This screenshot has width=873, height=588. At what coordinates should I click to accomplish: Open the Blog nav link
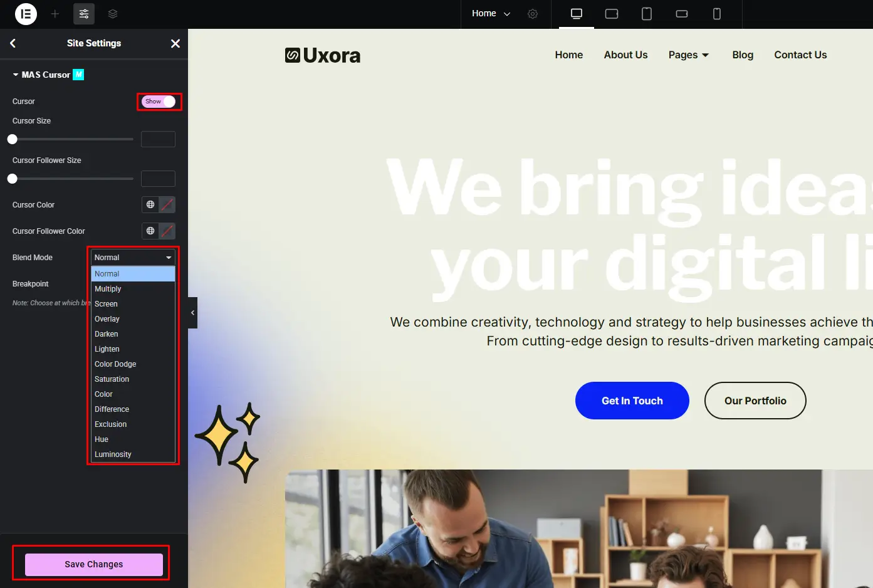[743, 55]
